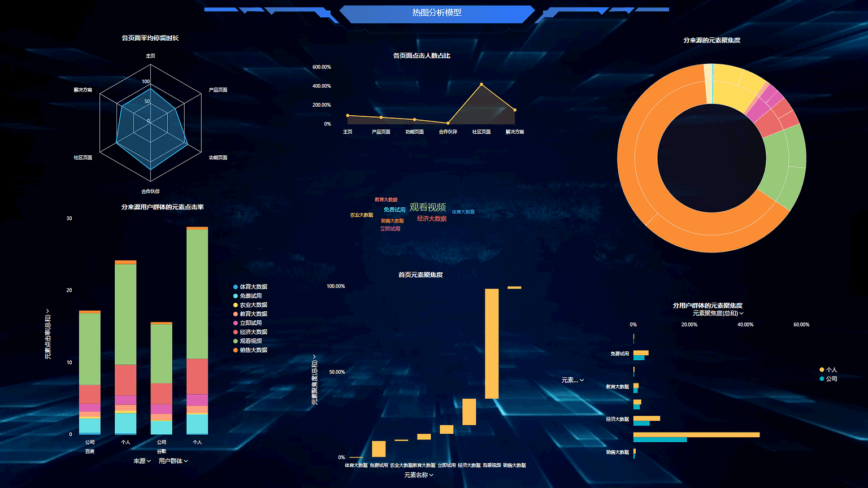Click the 分来源用户群体的元素点击率 chart title
The image size is (868, 488).
coord(163,207)
